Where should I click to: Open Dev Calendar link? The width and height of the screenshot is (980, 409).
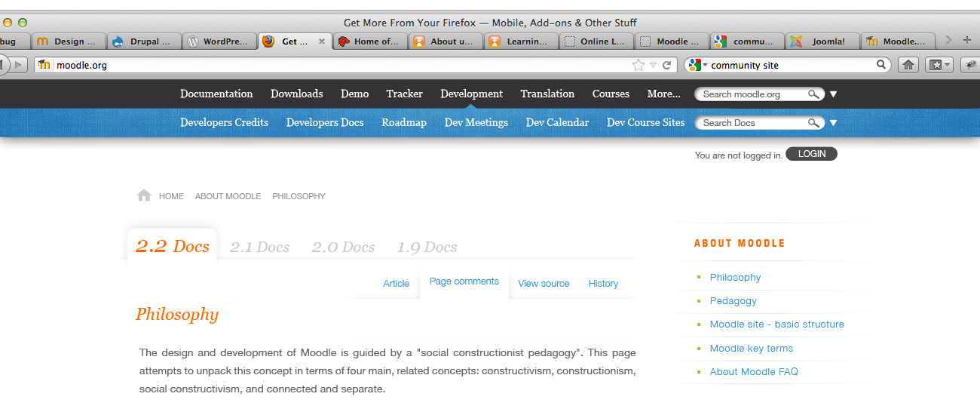[x=557, y=122]
